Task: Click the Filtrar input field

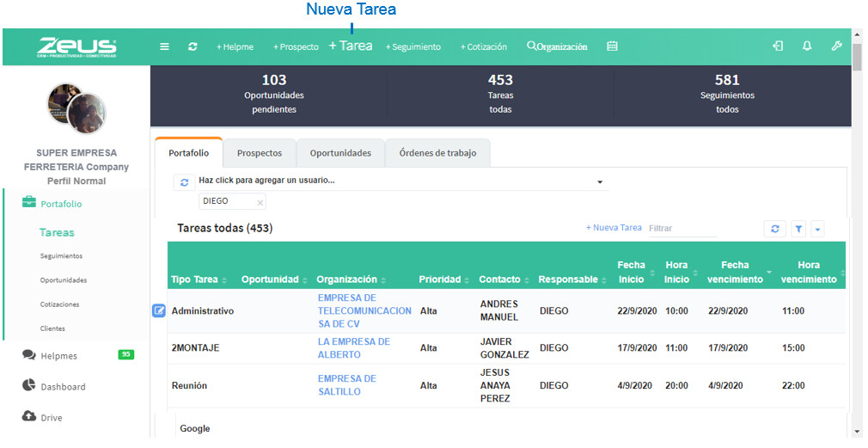Action: (x=682, y=229)
